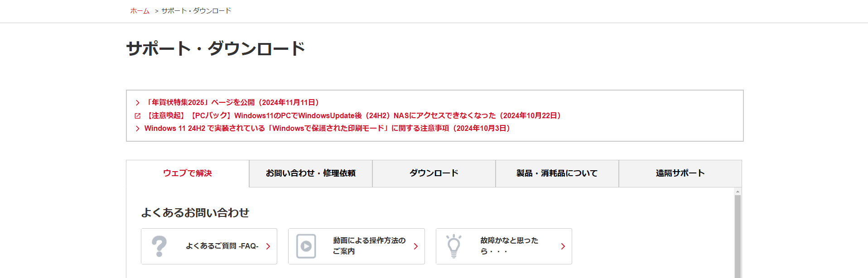Click the external link icon beside 注意喚起 notice
The height and width of the screenshot is (278, 868).
[x=138, y=116]
